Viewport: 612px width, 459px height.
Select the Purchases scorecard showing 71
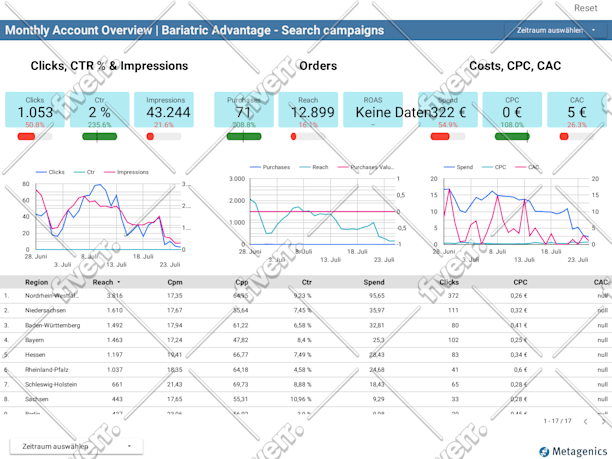pos(244,110)
